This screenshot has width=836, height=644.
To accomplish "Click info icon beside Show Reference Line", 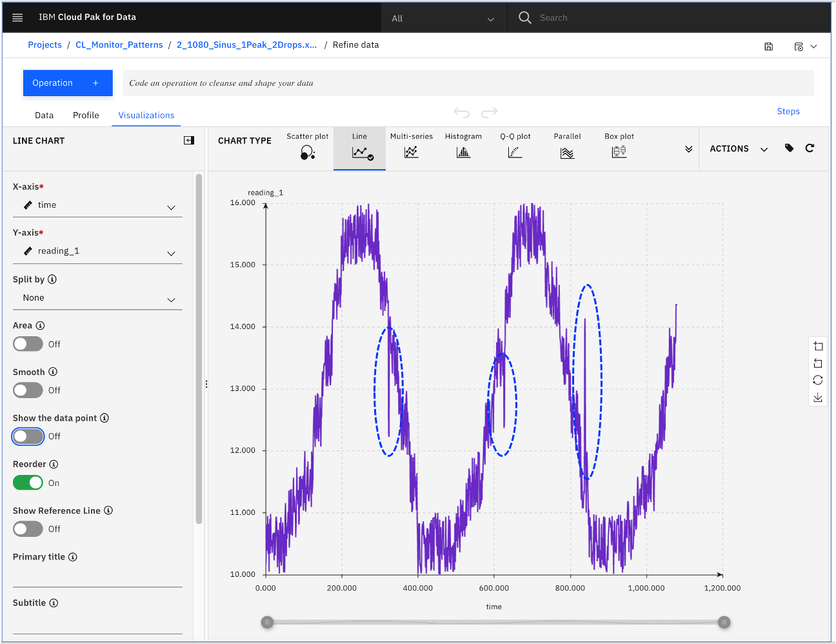I will 108,510.
